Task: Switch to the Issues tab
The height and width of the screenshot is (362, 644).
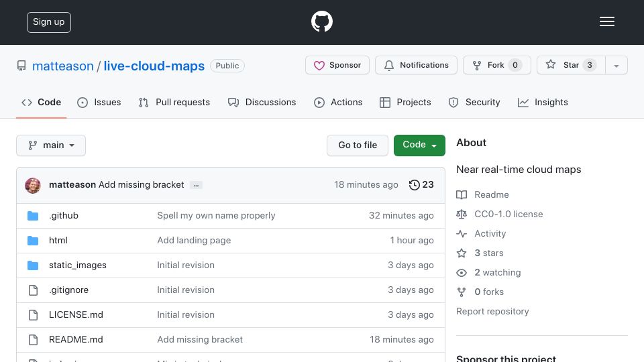Action: coord(99,102)
